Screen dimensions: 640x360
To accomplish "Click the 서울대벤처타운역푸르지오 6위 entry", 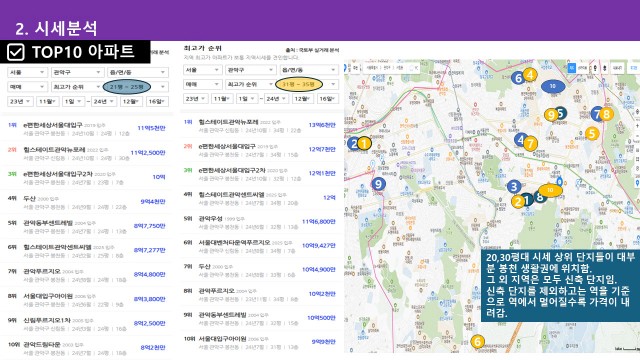I will [260, 246].
